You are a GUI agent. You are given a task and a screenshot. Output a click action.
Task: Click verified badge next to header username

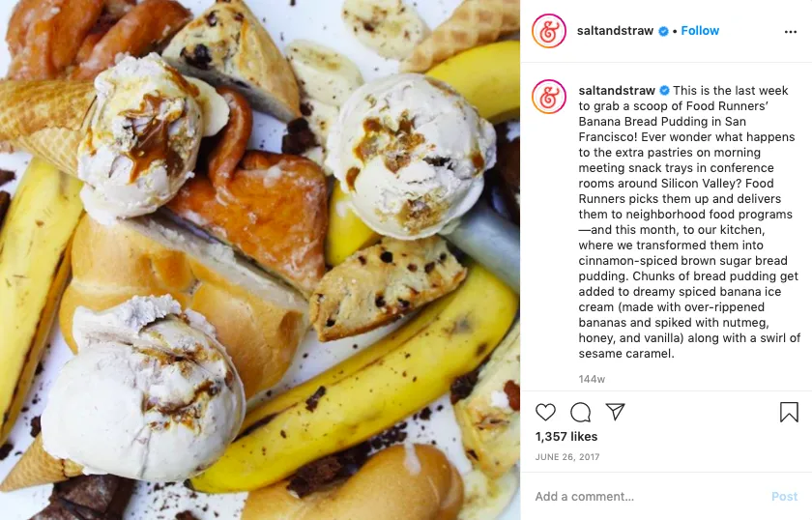tap(663, 31)
